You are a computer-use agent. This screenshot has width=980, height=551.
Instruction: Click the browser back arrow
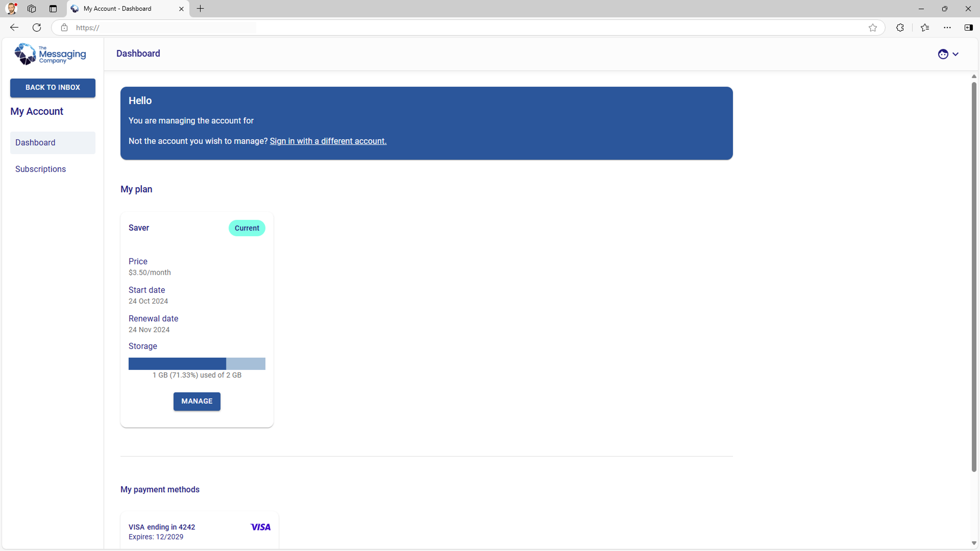[x=14, y=27]
